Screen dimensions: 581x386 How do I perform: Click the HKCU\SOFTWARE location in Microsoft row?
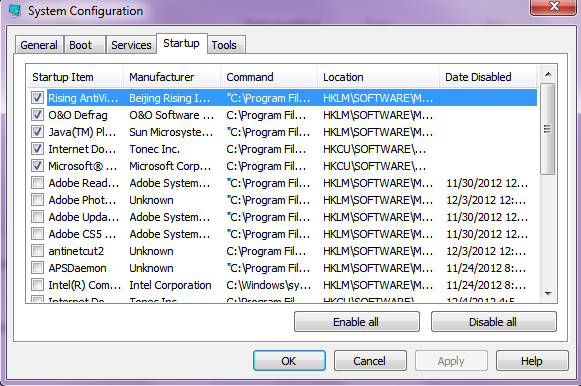point(374,166)
